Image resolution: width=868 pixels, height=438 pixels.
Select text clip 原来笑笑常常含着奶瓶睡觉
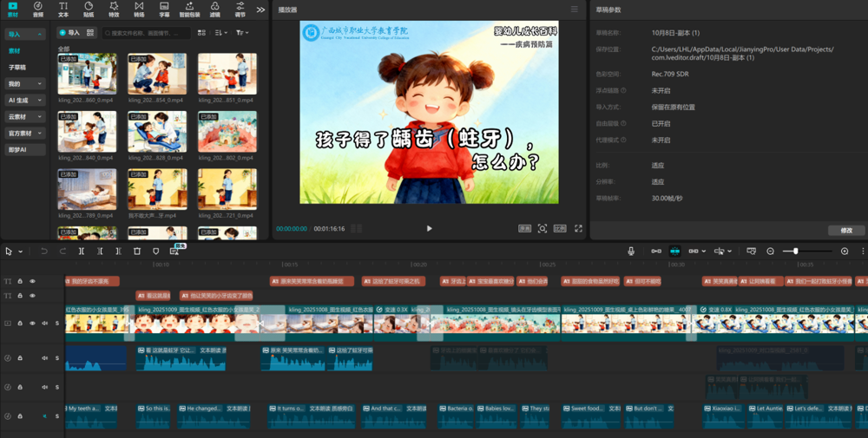pyautogui.click(x=312, y=282)
